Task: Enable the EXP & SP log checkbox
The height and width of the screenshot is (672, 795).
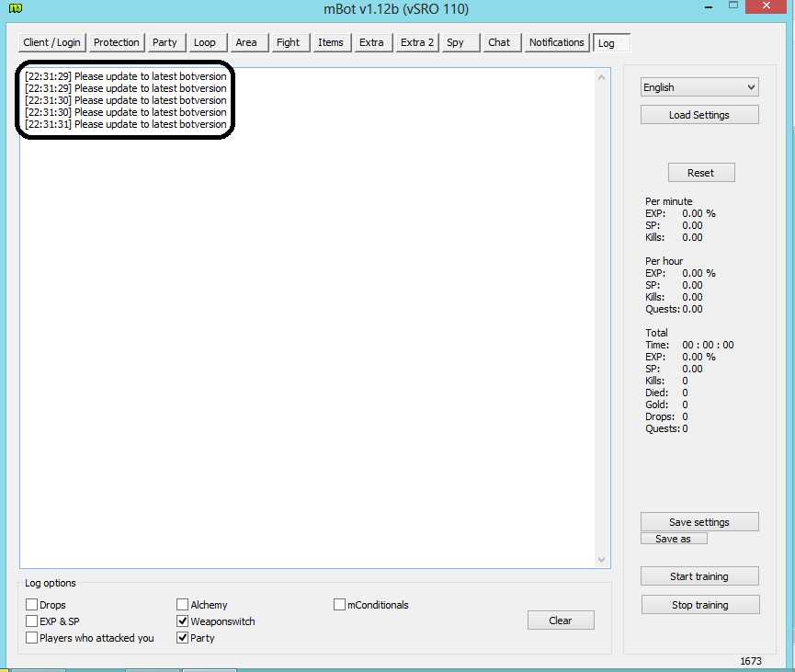Action: click(x=31, y=621)
